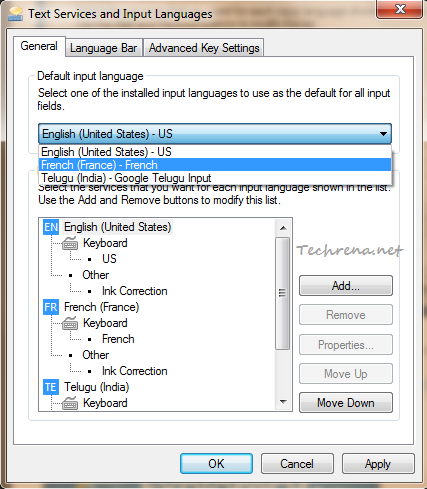Click the Remove button
Image resolution: width=427 pixels, height=489 pixels.
coord(346,315)
